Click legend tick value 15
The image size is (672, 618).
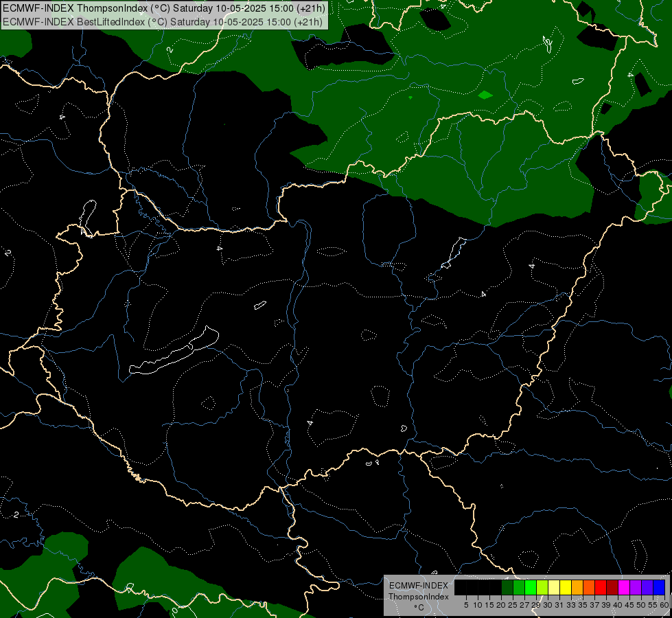tap(490, 605)
